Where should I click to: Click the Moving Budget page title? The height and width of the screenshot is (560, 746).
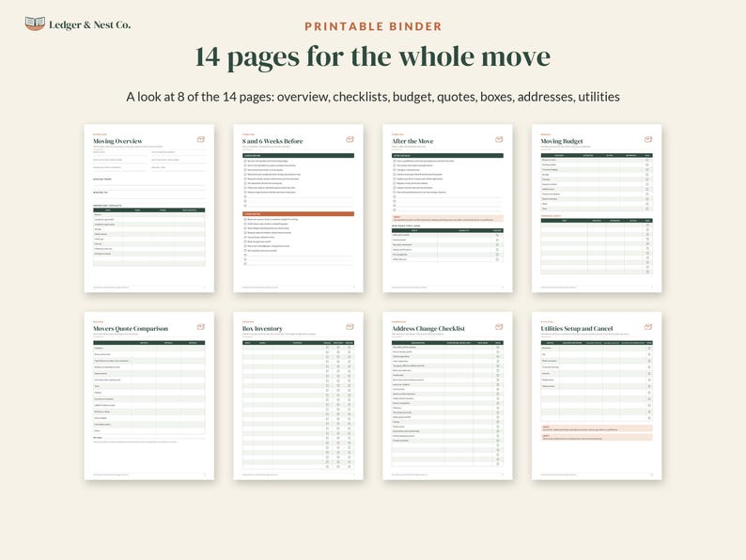point(562,141)
